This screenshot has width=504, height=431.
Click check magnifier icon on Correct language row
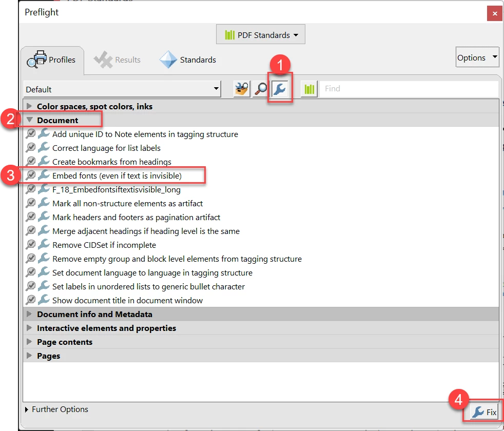pyautogui.click(x=30, y=148)
